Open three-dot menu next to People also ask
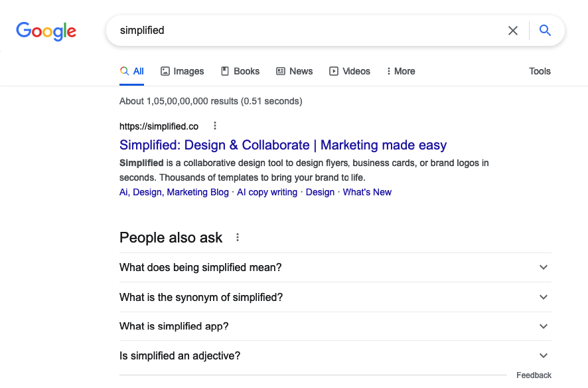The image size is (588, 388). (x=238, y=238)
